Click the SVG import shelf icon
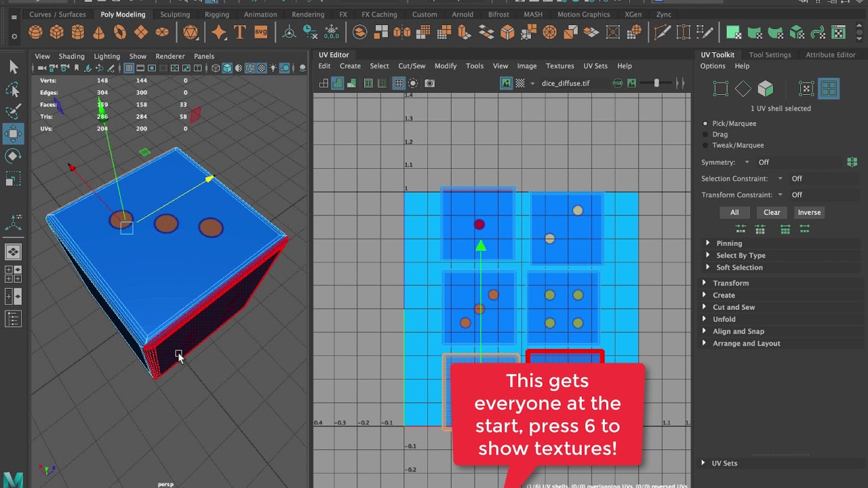This screenshot has width=868, height=488. click(x=260, y=32)
